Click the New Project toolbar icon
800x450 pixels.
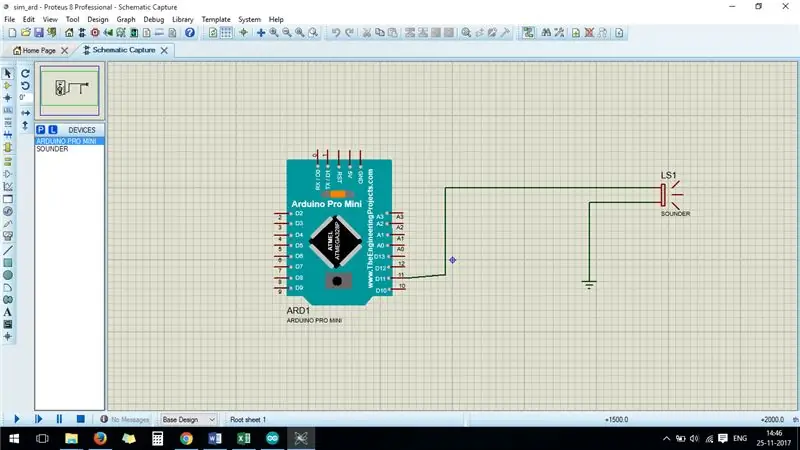[x=12, y=33]
